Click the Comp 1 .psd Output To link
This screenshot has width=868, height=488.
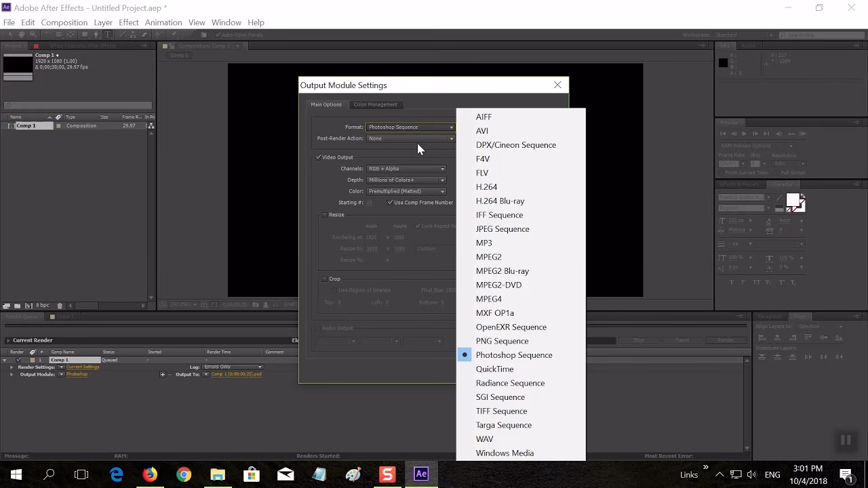click(236, 374)
